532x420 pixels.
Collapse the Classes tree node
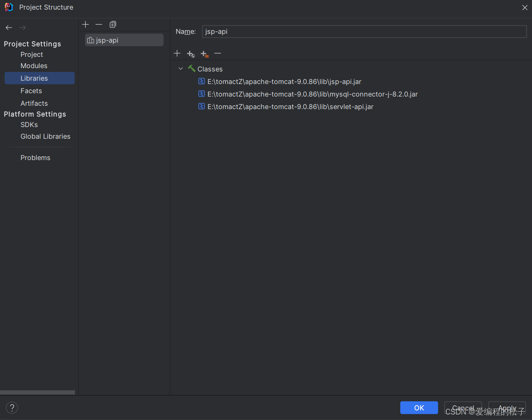pos(181,69)
